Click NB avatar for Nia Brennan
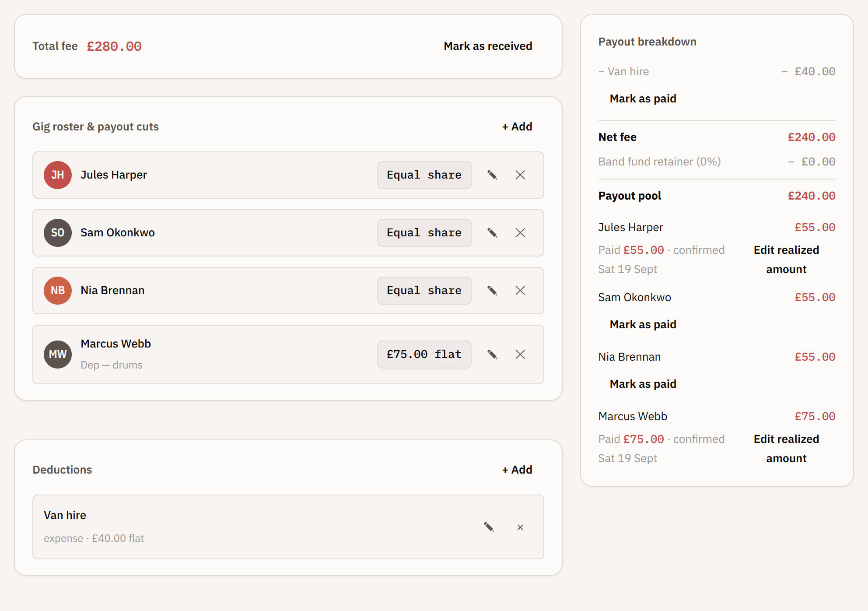Screen dimensions: 868x611 pyautogui.click(x=58, y=291)
